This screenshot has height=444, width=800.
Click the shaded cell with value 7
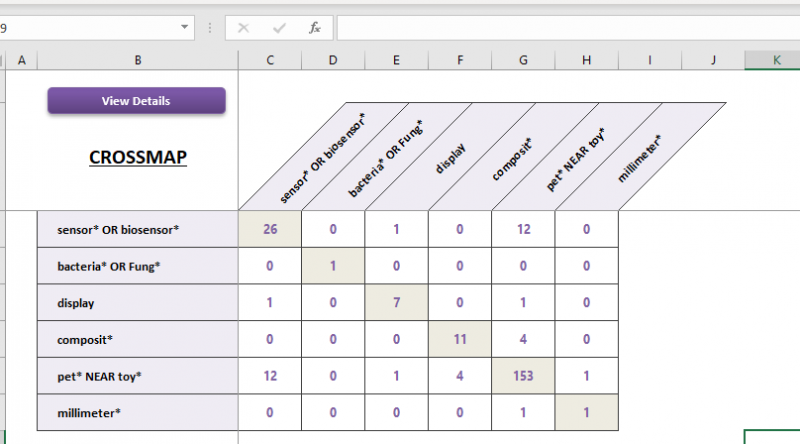click(396, 302)
